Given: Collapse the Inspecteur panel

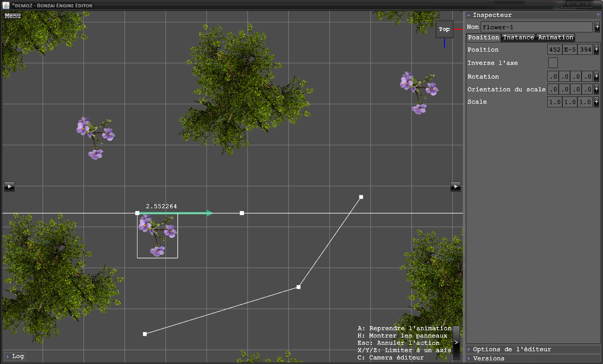Looking at the screenshot, I should click(469, 16).
